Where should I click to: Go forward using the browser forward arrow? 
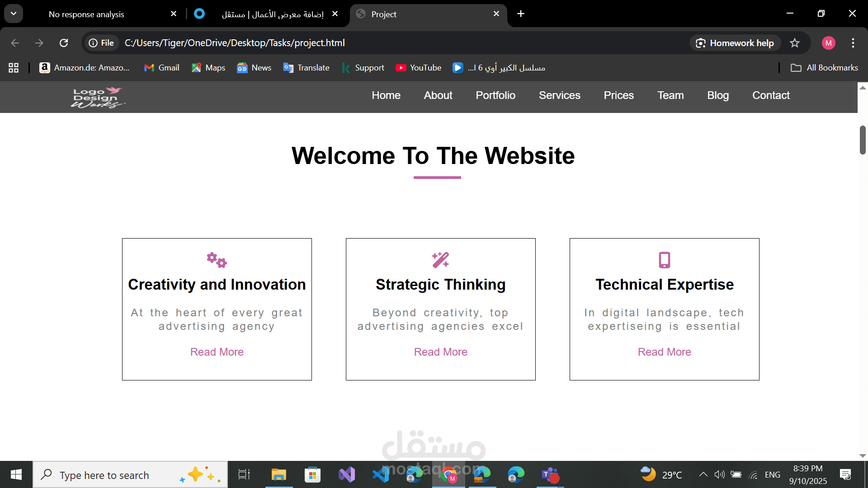[x=39, y=43]
